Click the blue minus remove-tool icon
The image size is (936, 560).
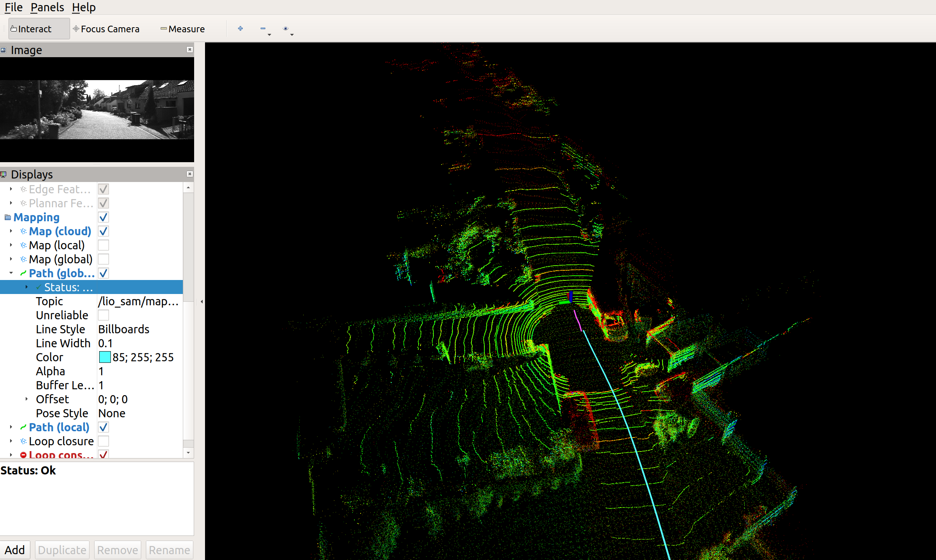(263, 28)
